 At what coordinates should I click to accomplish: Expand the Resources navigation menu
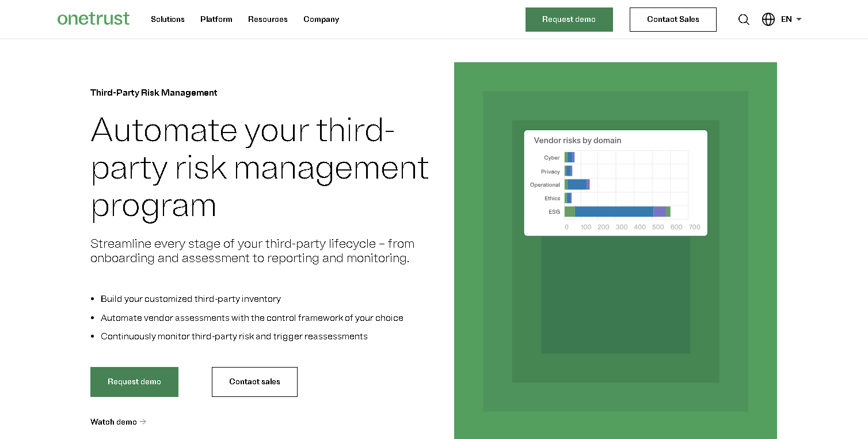pos(268,20)
